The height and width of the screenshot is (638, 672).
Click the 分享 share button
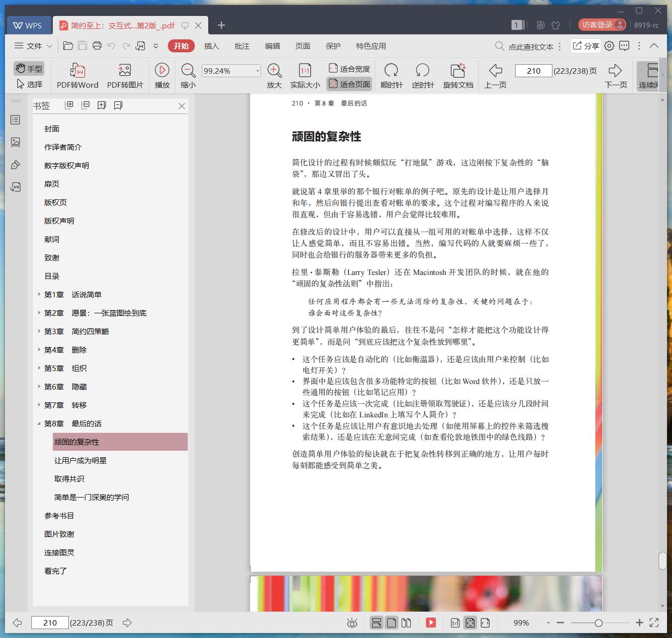(586, 46)
